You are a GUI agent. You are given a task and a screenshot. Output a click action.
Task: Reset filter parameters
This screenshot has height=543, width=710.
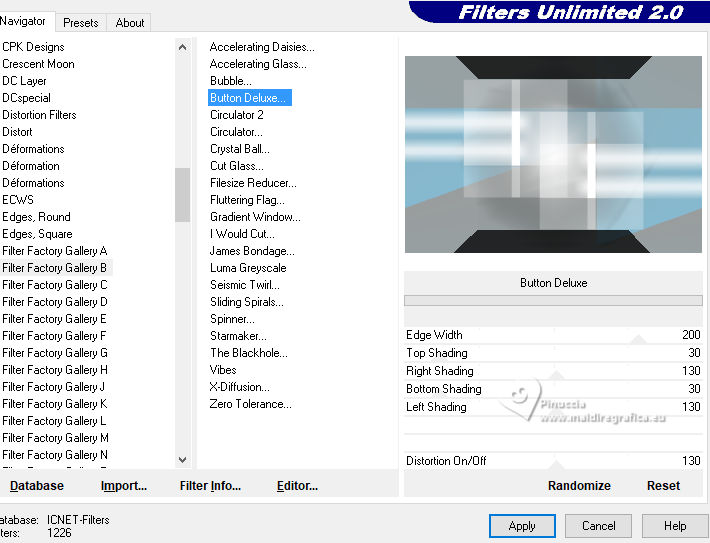click(663, 486)
